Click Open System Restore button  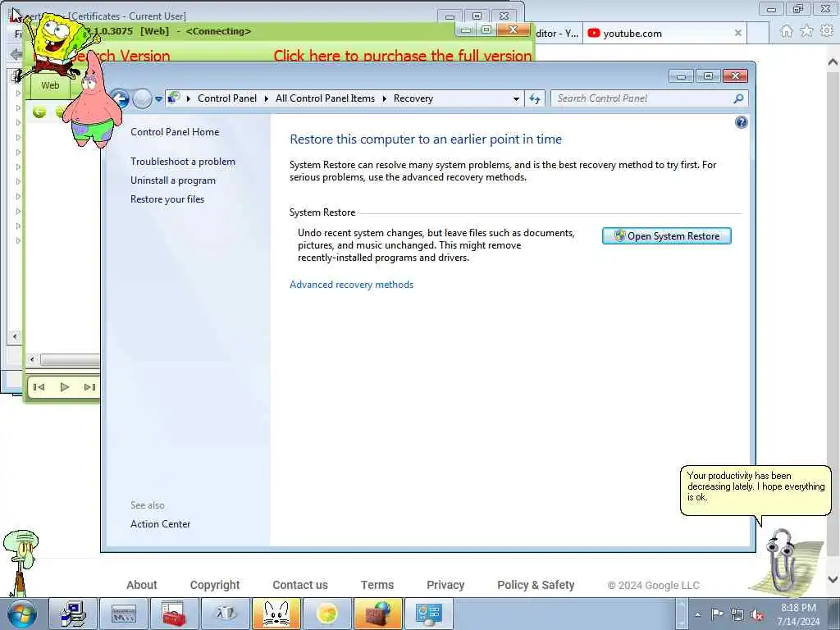[x=666, y=236]
